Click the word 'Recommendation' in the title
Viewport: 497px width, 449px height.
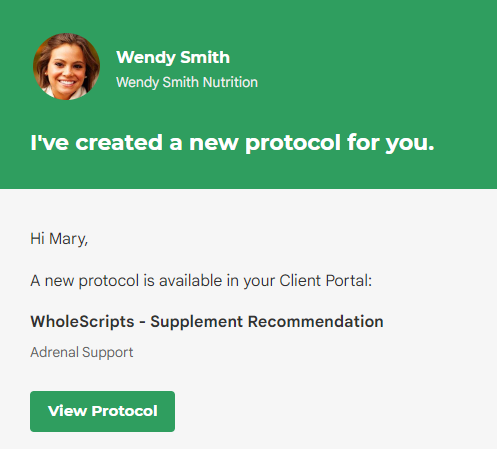pos(315,322)
